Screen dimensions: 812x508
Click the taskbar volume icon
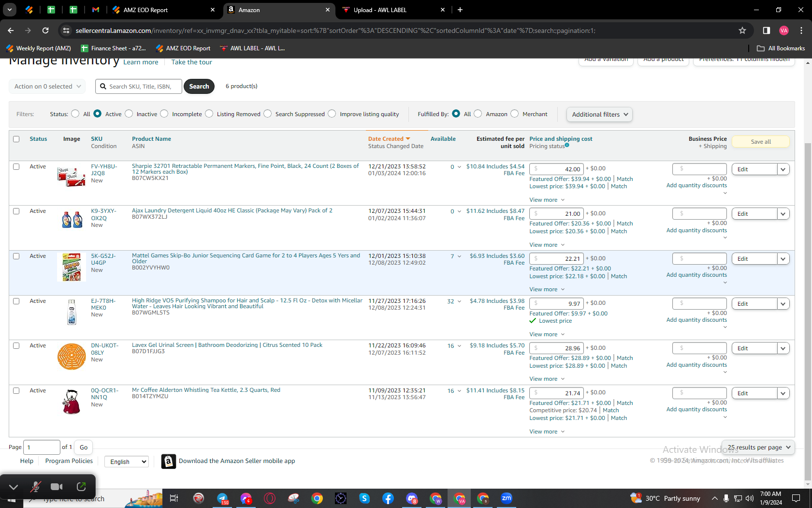[750, 498]
